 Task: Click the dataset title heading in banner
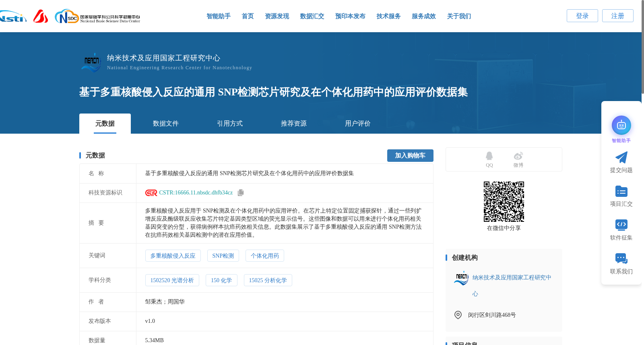(273, 92)
